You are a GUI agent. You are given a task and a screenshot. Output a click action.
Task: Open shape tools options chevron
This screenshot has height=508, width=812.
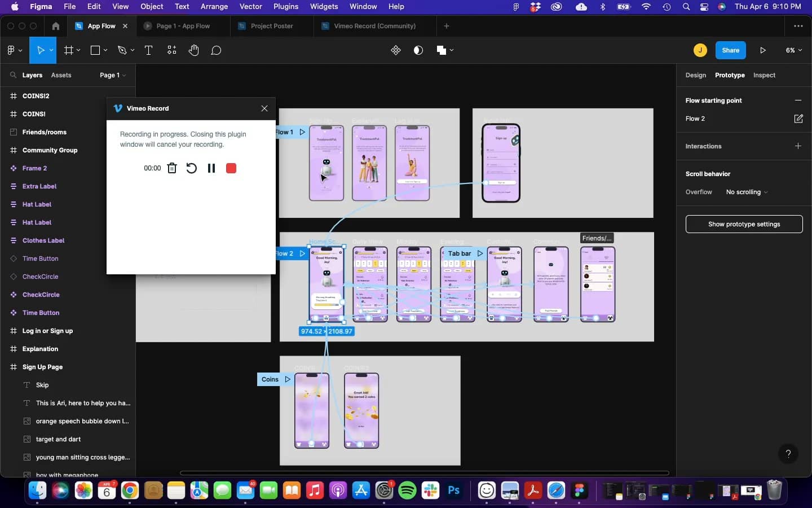[105, 50]
